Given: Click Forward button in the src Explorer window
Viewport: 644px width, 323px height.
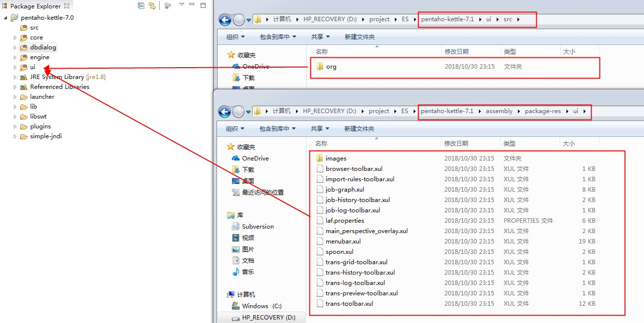Looking at the screenshot, I should (x=239, y=20).
